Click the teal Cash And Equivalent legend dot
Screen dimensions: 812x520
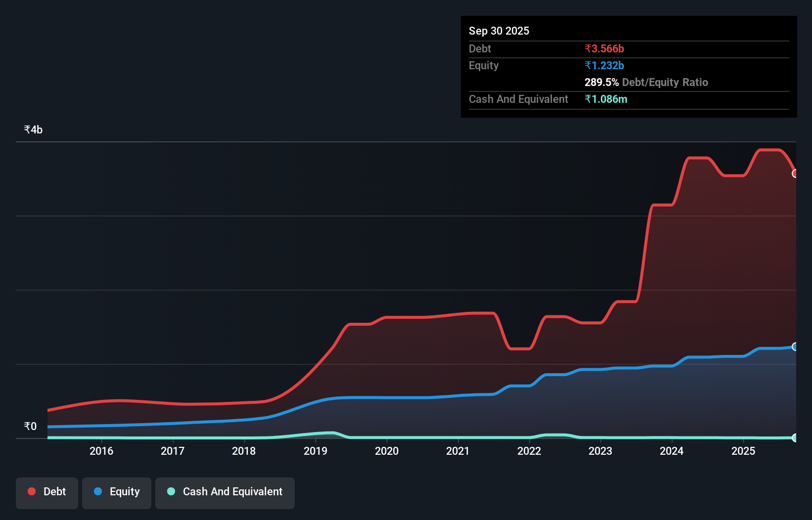[171, 492]
